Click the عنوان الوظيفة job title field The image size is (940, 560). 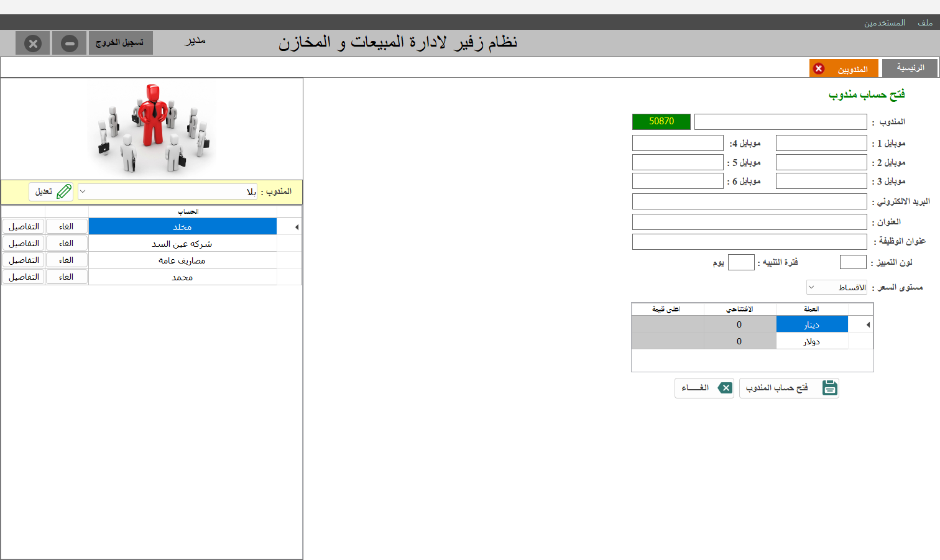pos(749,241)
